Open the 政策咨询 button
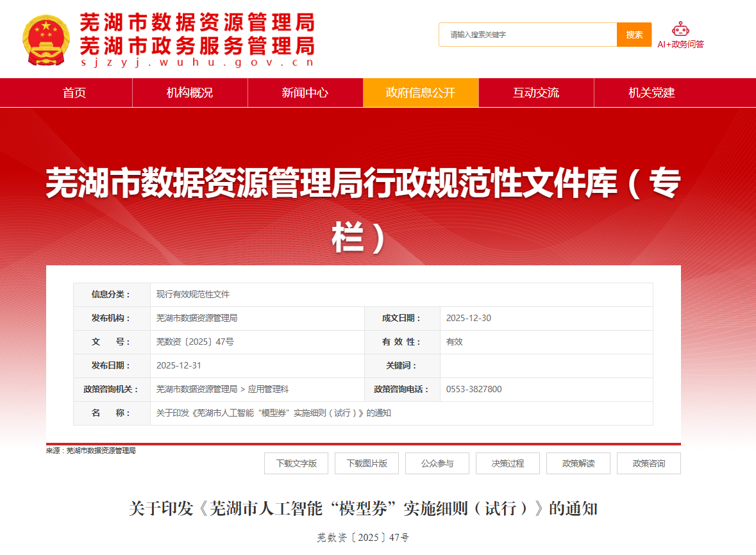 coord(649,463)
